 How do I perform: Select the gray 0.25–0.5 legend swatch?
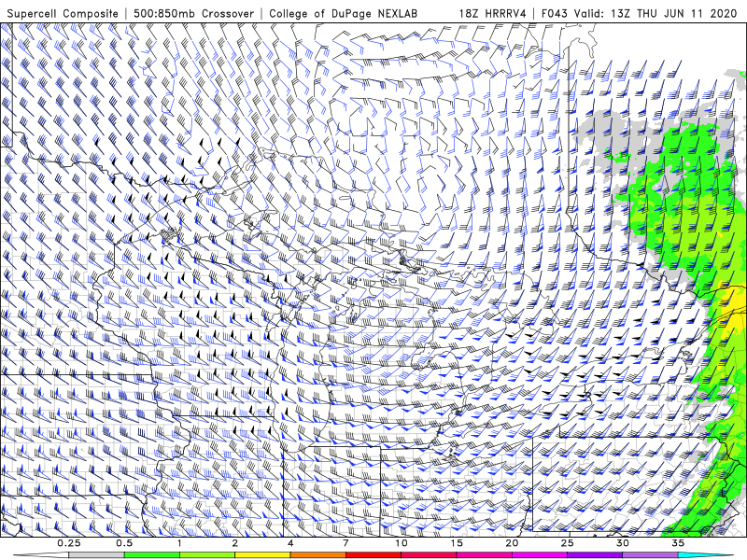[96, 555]
